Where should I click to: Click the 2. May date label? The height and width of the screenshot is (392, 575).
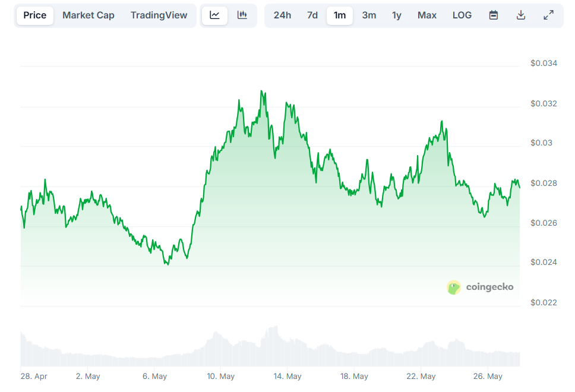(x=88, y=376)
